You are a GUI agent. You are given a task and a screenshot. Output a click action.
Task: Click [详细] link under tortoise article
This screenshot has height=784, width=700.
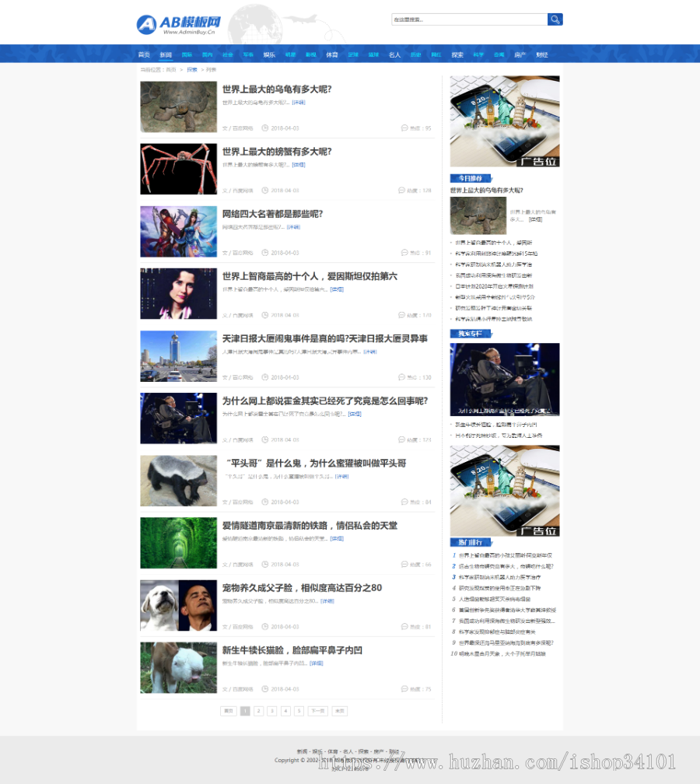coord(299,103)
